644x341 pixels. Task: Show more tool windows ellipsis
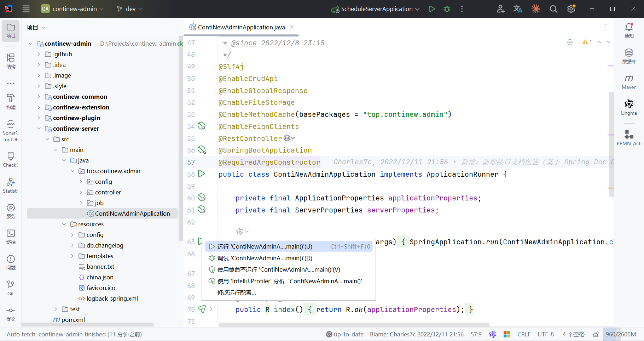click(11, 84)
